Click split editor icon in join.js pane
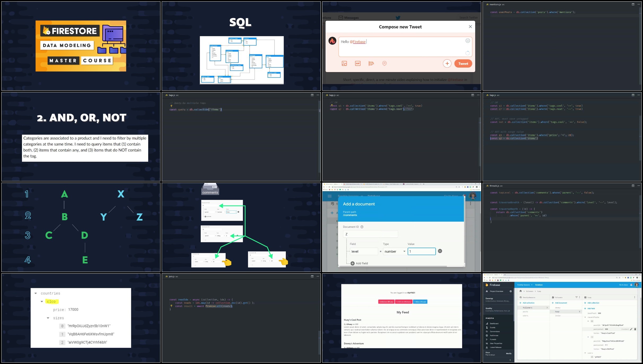The height and width of the screenshot is (364, 643). click(312, 276)
